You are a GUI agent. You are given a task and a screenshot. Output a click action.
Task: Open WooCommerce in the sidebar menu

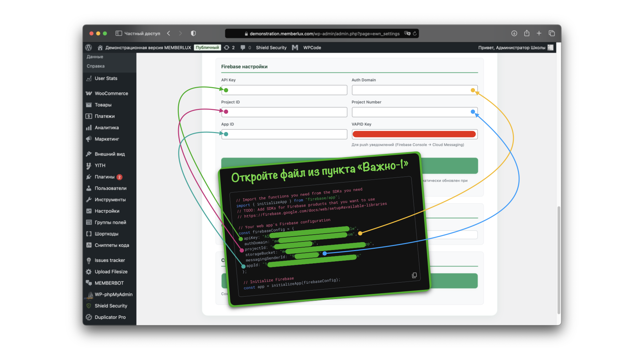[x=111, y=94]
